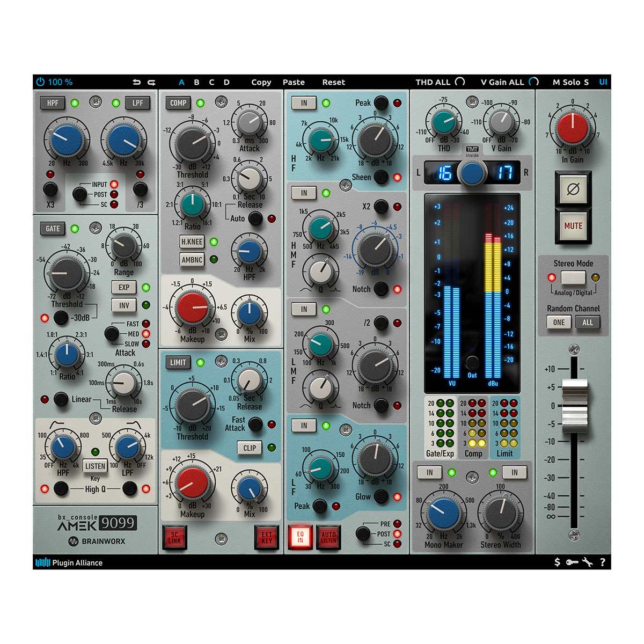Toggle the LPF filter button

[138, 103]
